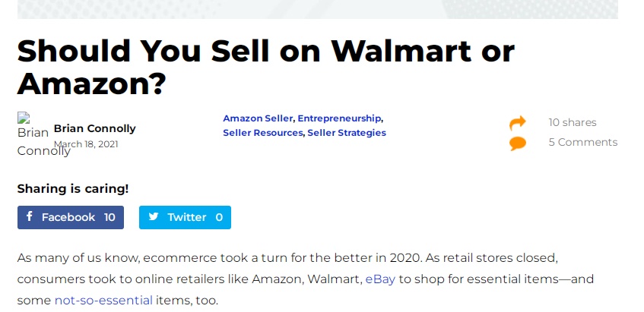The width and height of the screenshot is (644, 312).
Task: Click the orange comment bubble icon
Action: click(x=518, y=143)
